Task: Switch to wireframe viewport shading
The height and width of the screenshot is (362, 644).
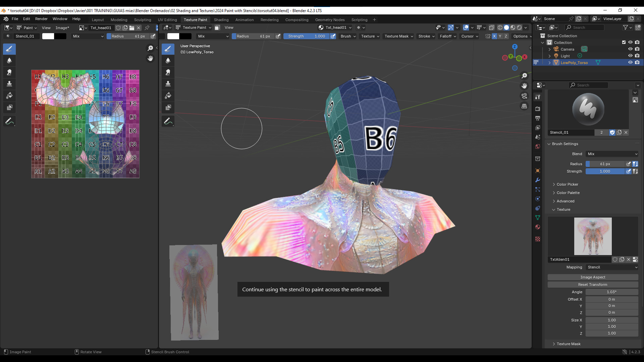Action: [500, 27]
